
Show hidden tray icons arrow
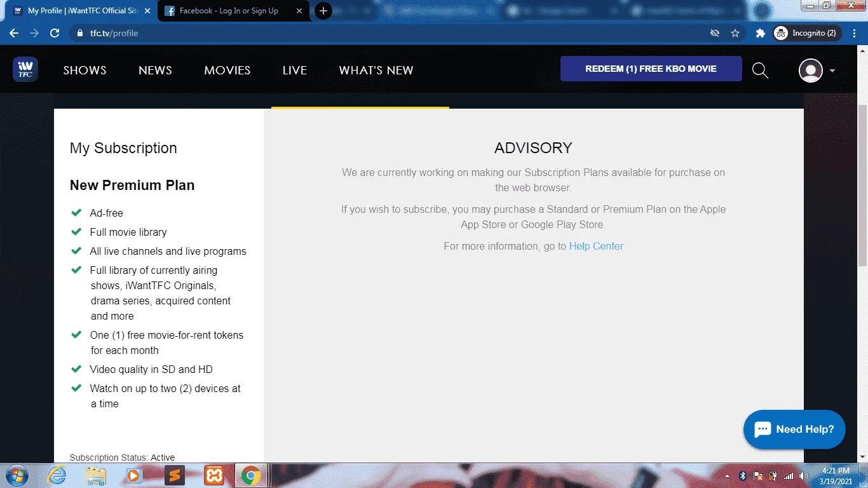click(x=727, y=476)
